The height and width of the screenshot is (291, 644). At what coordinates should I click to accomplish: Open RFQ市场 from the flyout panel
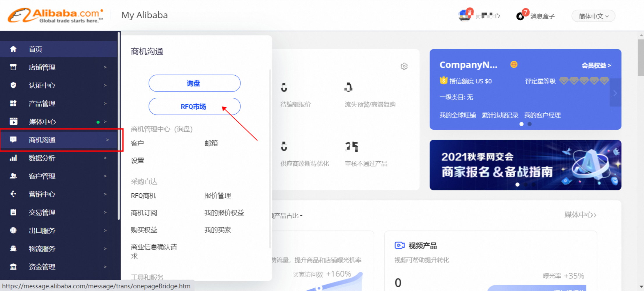[x=194, y=106]
